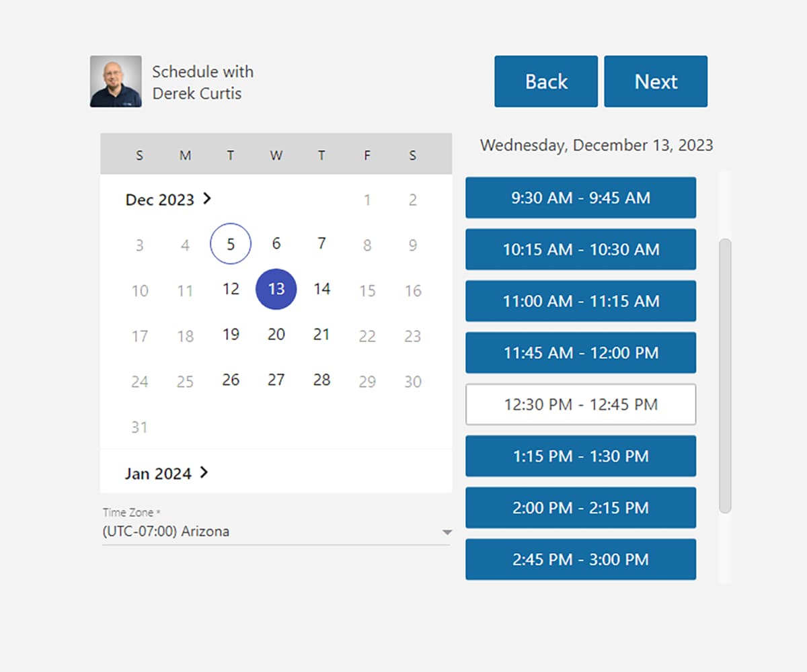Expand the Jan 2024 month chevron
The width and height of the screenshot is (807, 672).
204,472
